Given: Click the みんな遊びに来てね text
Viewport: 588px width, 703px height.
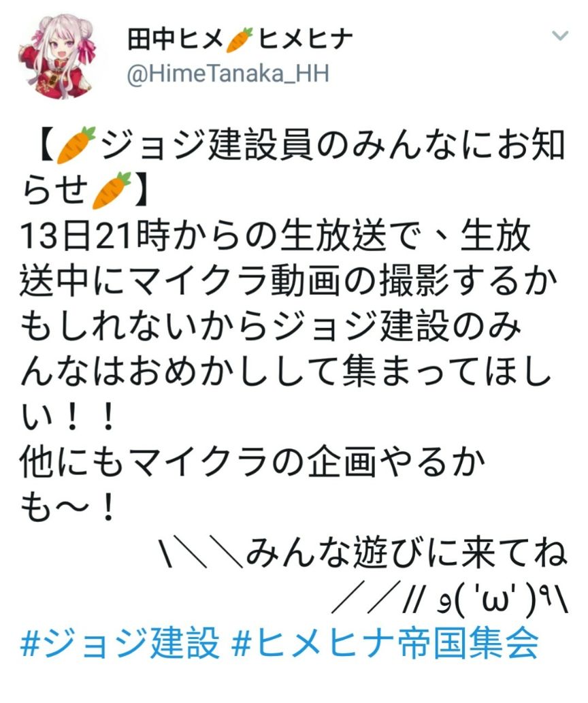Looking at the screenshot, I should pos(406,553).
